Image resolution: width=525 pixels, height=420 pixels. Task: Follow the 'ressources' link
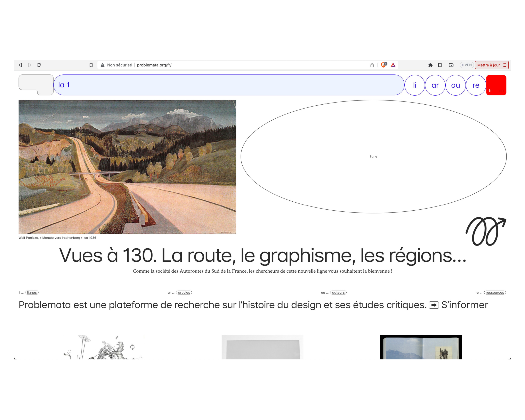pos(495,292)
